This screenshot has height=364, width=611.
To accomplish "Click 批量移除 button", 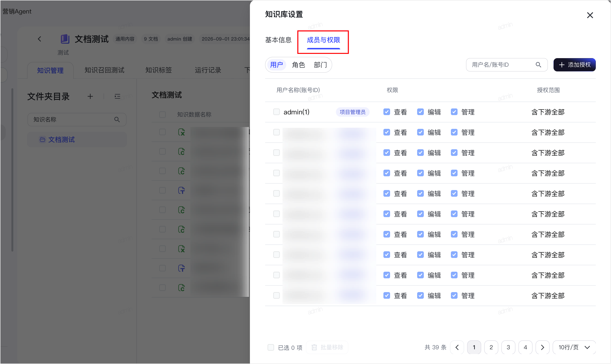I will 327,347.
